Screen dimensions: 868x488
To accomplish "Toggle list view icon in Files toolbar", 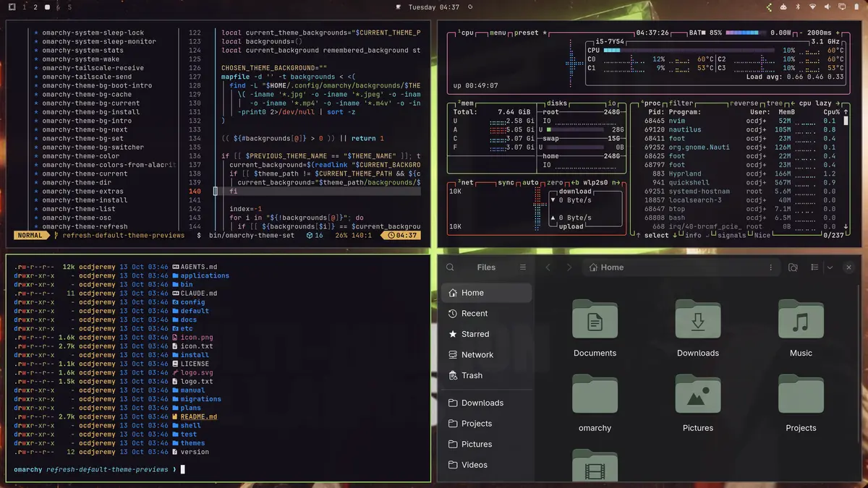I will [814, 267].
